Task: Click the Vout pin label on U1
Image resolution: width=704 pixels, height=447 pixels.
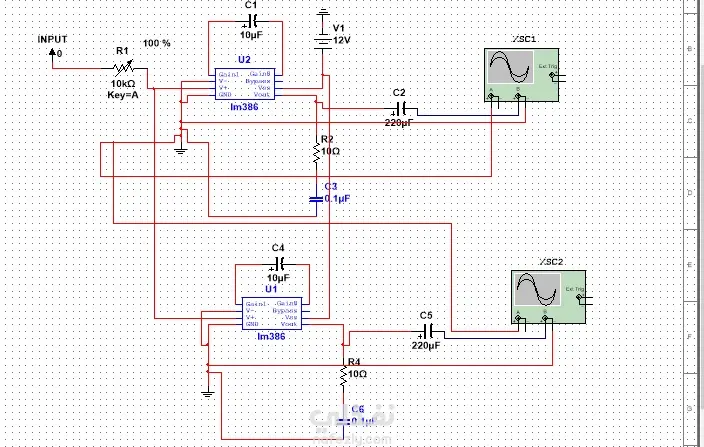Action: [289, 324]
